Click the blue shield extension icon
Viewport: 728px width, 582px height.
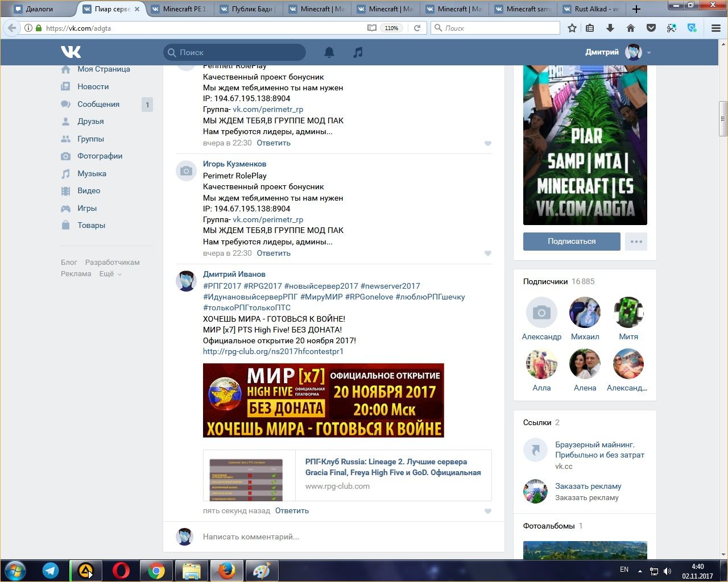(x=692, y=28)
